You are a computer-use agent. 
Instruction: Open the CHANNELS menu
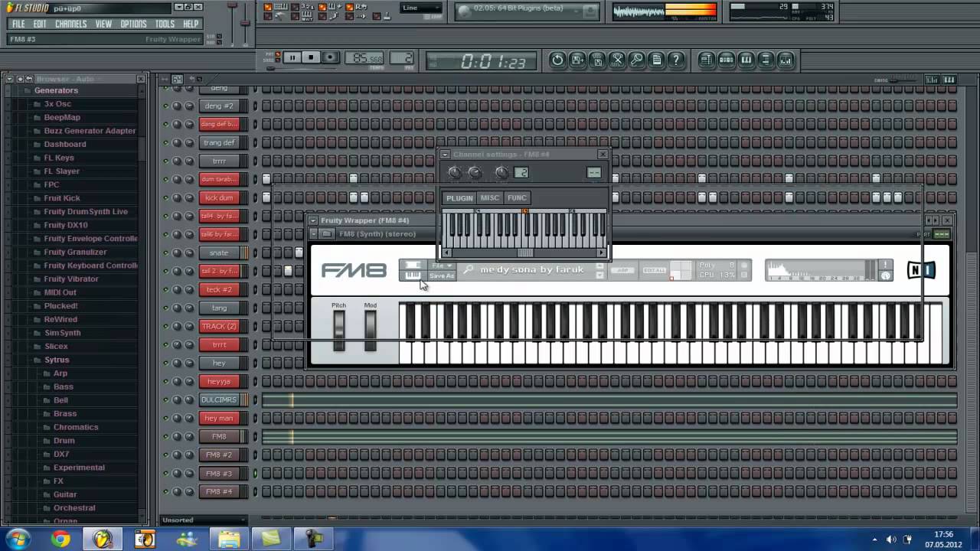[x=71, y=24]
